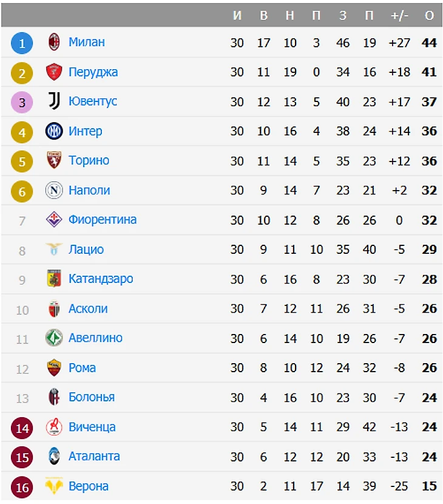Click the Milan club crest icon
The width and height of the screenshot is (443, 504).
click(x=54, y=43)
